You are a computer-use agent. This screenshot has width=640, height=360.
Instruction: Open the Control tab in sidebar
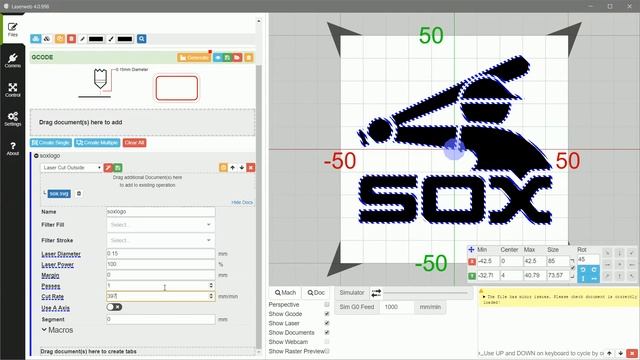pos(13,90)
